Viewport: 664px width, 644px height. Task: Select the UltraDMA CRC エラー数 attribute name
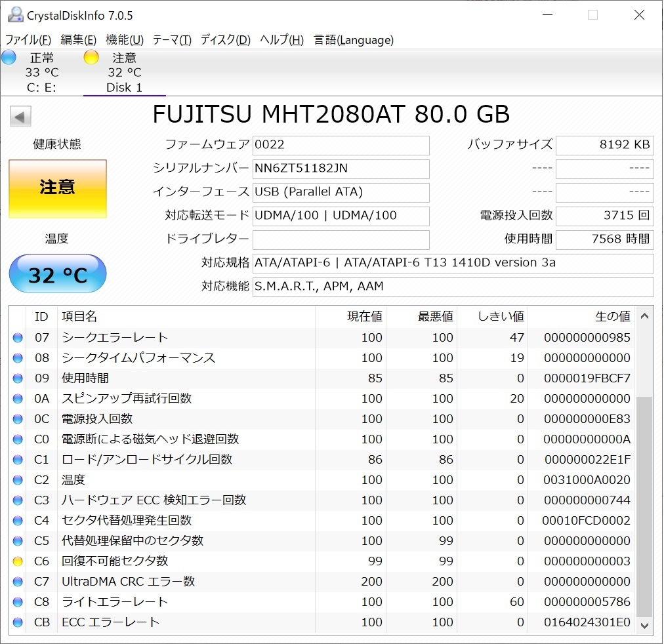[x=129, y=582]
